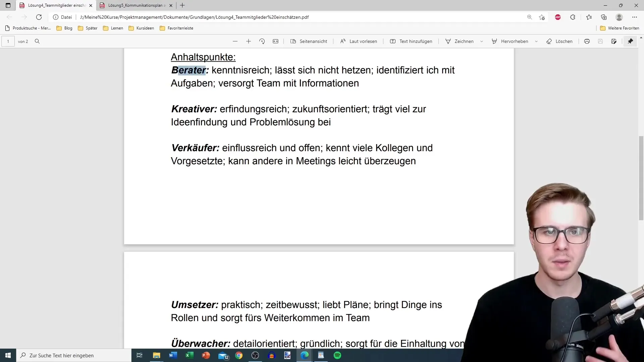Open the Später bookmarks folder
The image size is (644, 362).
[x=88, y=28]
